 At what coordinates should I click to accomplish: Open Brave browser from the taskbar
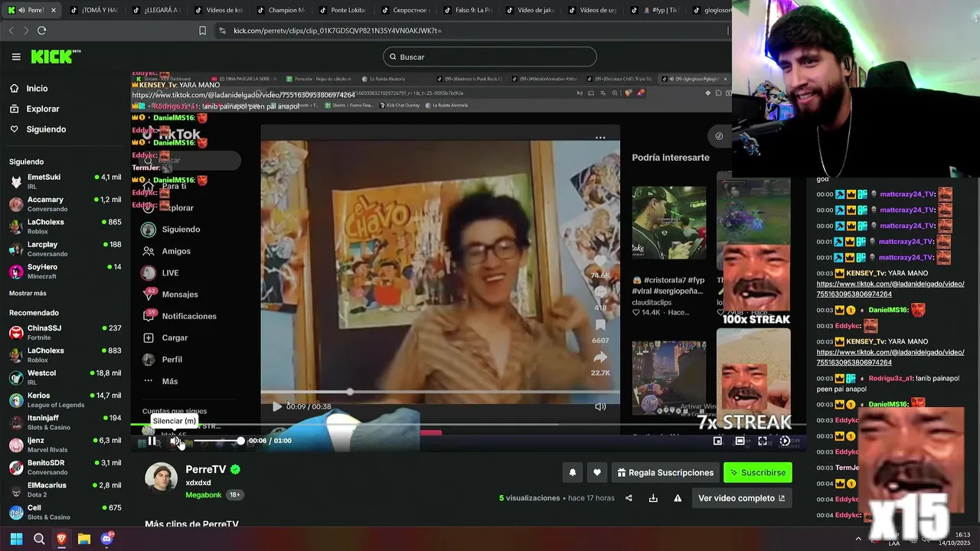point(61,539)
